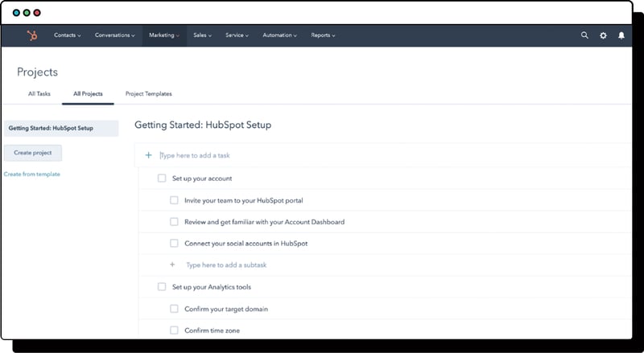This screenshot has height=353, width=644.
Task: Click Connect your social accounts task text
Action: tap(246, 244)
